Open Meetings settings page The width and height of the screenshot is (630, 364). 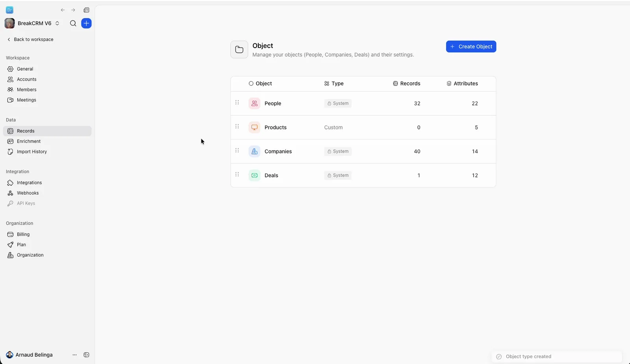click(47, 100)
